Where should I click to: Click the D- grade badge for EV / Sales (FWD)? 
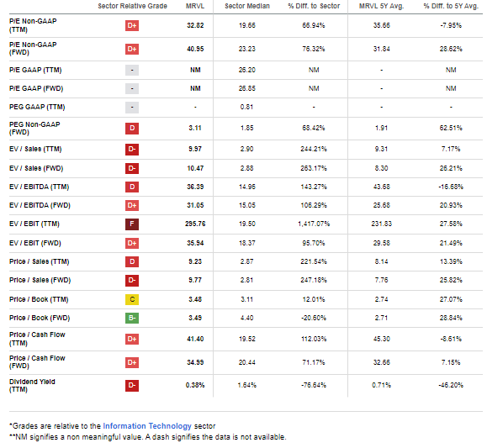[132, 168]
